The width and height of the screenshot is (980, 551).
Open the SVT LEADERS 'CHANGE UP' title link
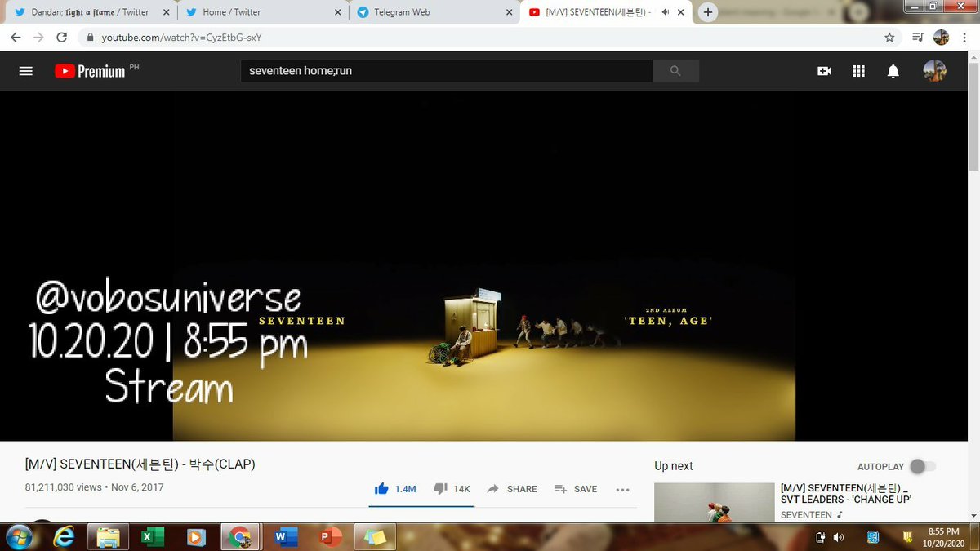(846, 493)
